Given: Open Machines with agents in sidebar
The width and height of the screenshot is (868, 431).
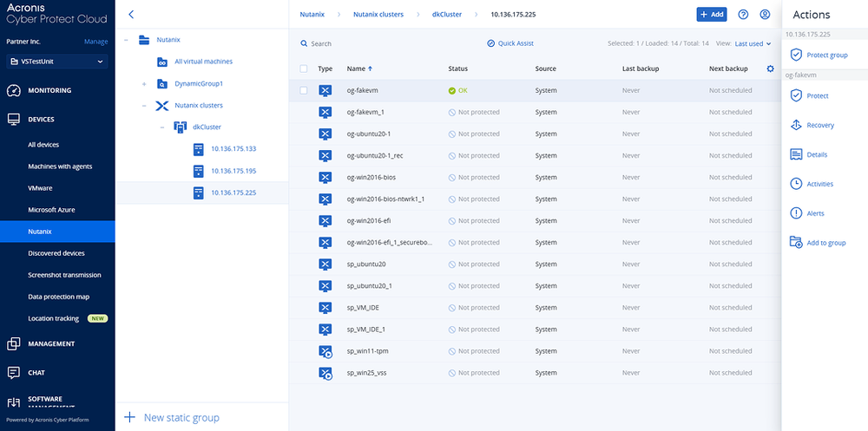Looking at the screenshot, I should (x=60, y=167).
